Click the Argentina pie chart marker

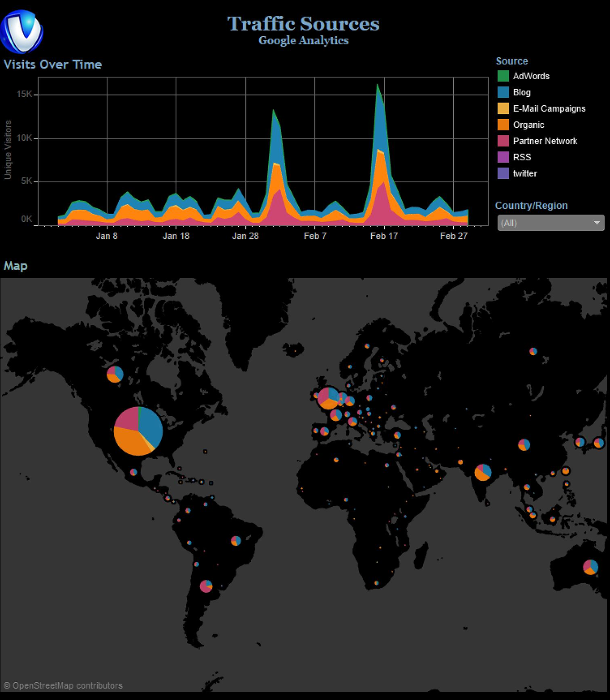point(206,586)
